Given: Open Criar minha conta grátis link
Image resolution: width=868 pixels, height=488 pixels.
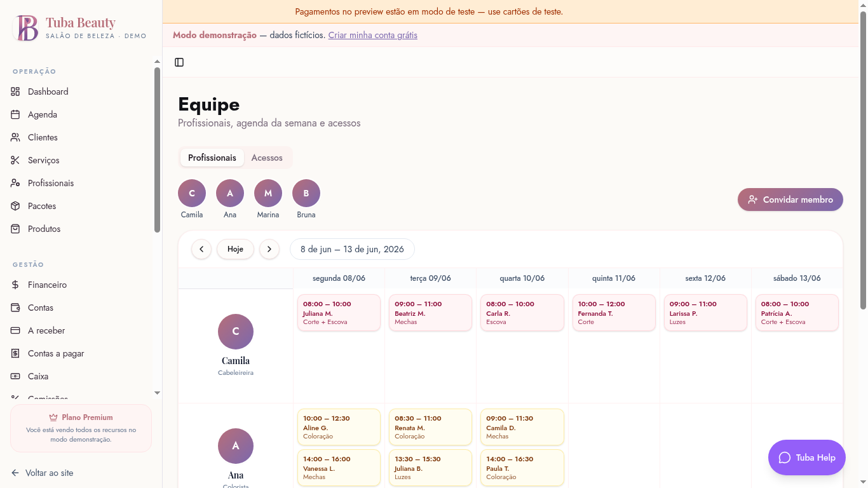Looking at the screenshot, I should coord(373,35).
